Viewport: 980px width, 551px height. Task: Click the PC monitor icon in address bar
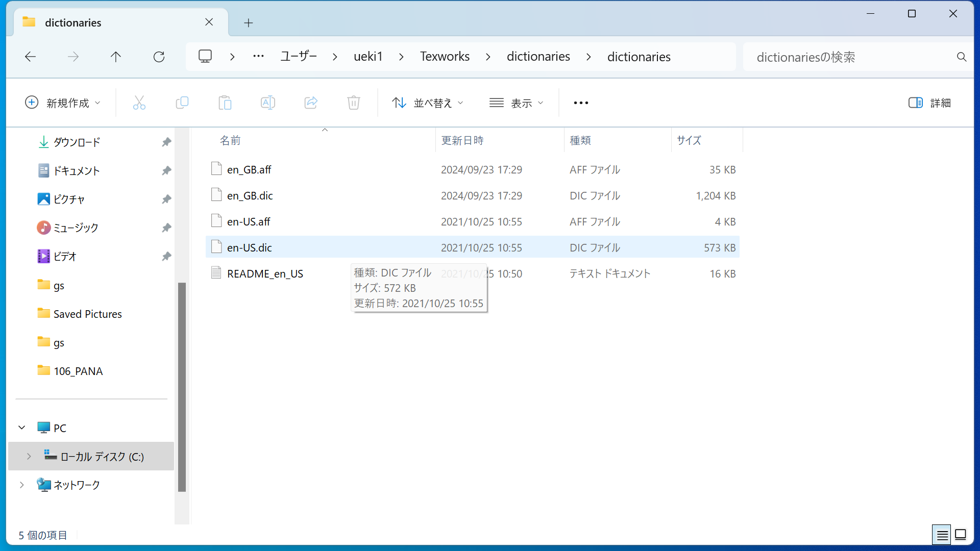[205, 56]
